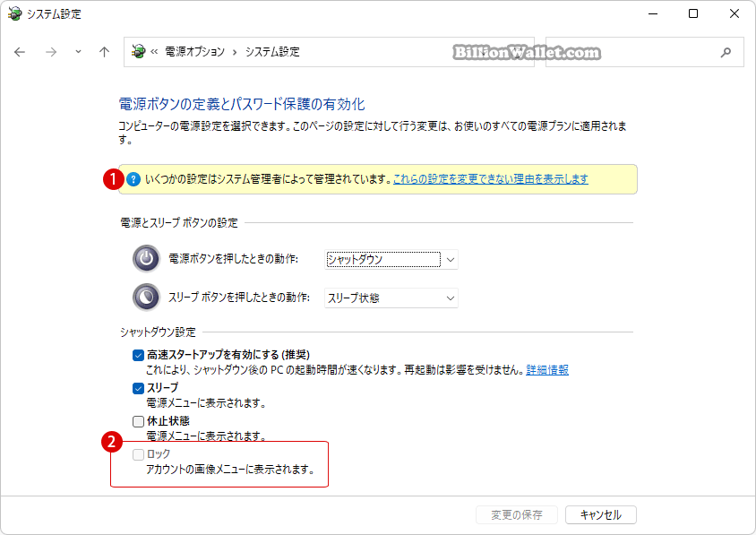Click the blue question mark info icon
Screen dimensions: 756x535
point(133,179)
